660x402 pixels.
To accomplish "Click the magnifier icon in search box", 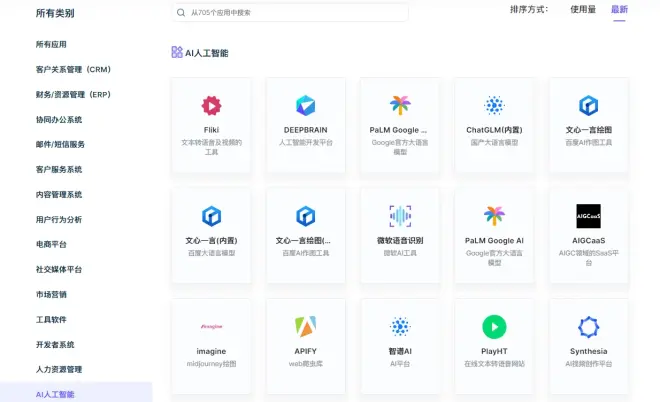I will pos(181,13).
